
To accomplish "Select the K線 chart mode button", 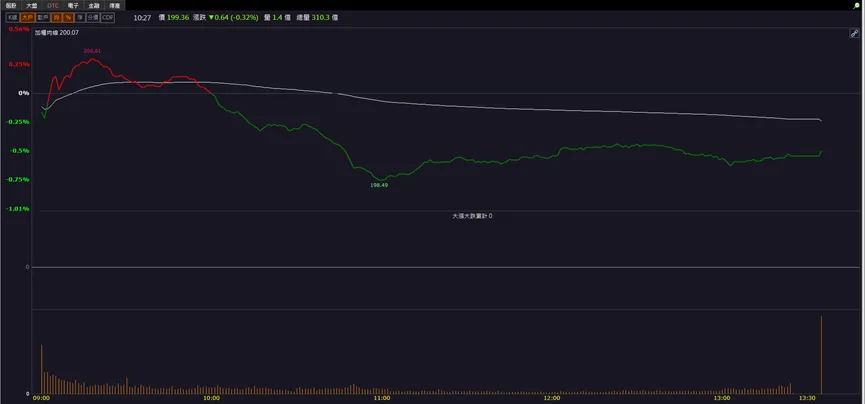I will coord(13,18).
